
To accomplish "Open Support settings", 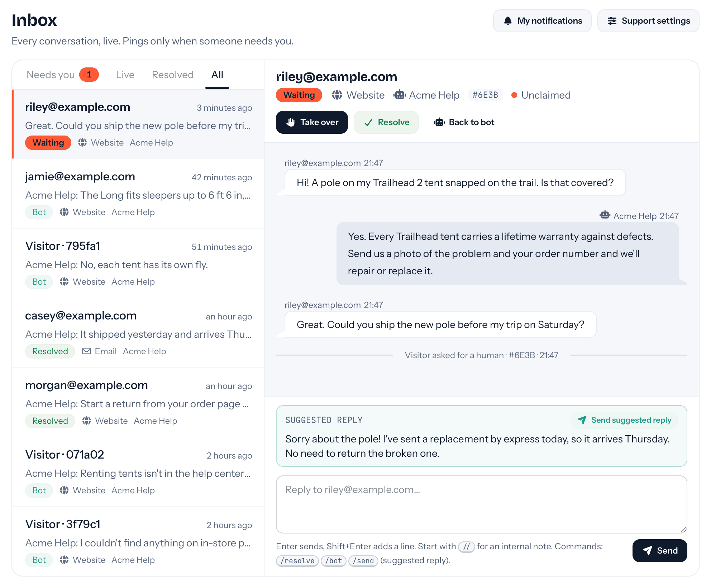I will coord(648,21).
